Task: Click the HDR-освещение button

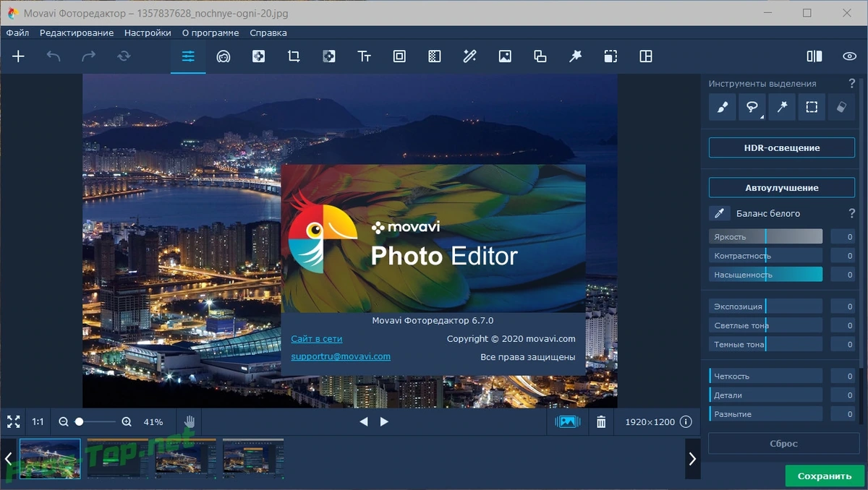Action: coord(782,147)
